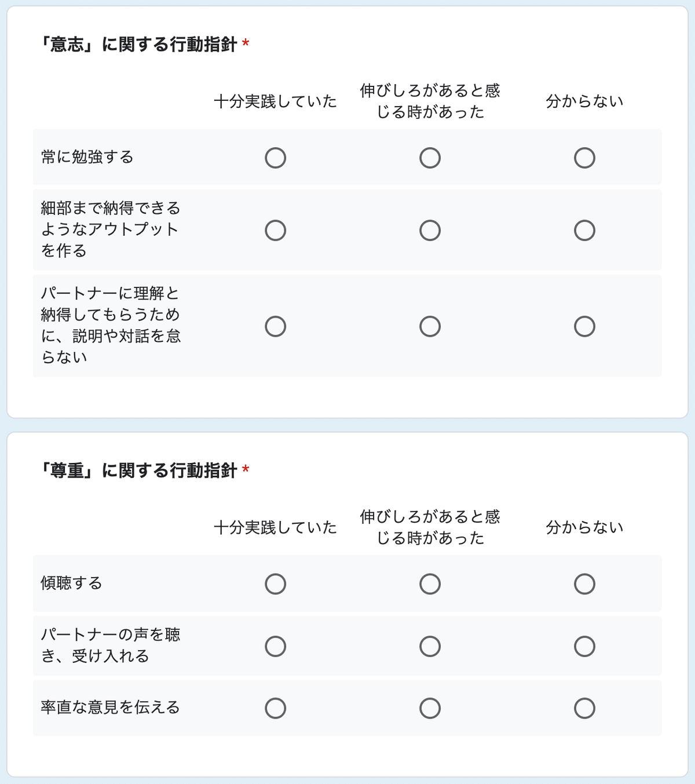This screenshot has height=784, width=695.
Task: Select 「伸びしろがあると感じる時があった」 for 常に勉強する
Action: pyautogui.click(x=429, y=157)
